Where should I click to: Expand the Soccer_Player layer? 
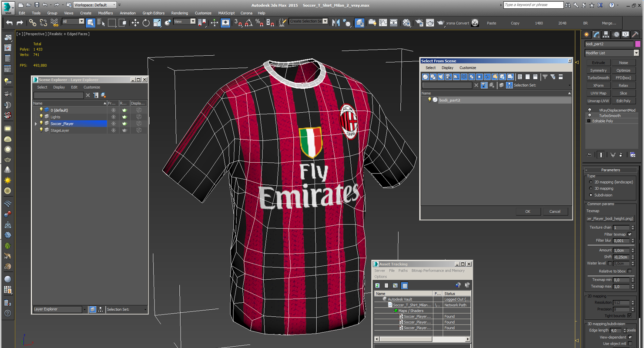pos(36,124)
